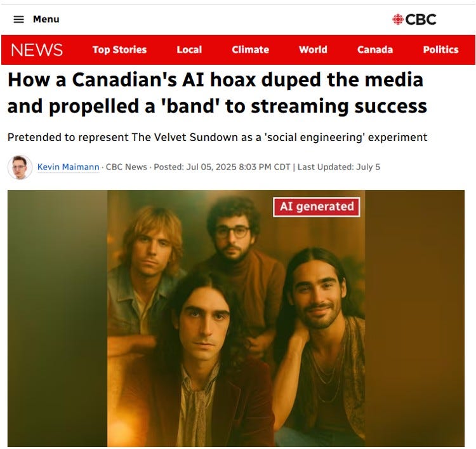Open the Velvet Sundown band image
Screen dimensions: 476x449
236,318
